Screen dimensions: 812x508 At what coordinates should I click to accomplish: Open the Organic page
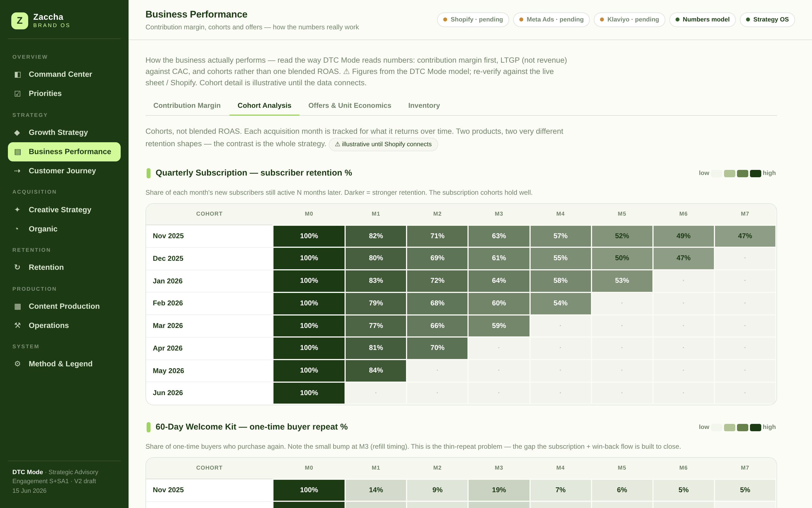64,229
